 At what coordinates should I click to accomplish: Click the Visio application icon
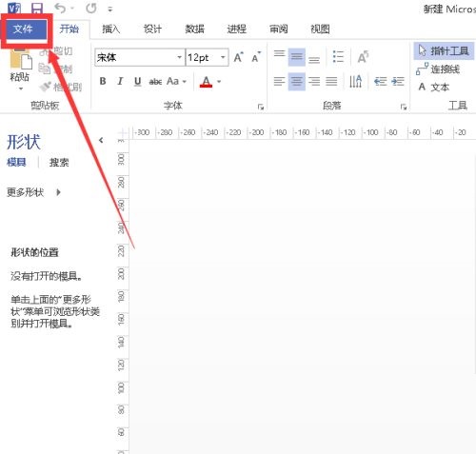coord(14,9)
